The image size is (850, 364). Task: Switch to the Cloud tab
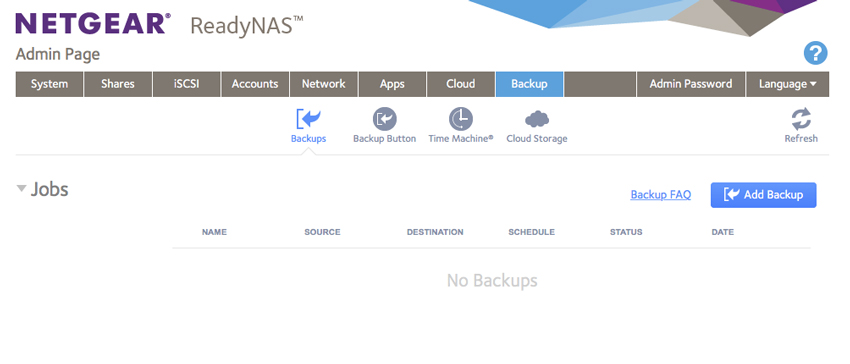461,84
